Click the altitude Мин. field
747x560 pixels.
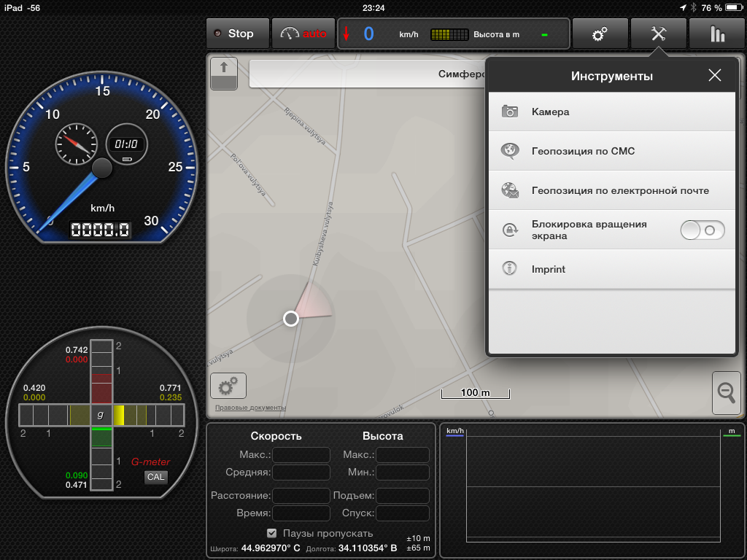(403, 472)
